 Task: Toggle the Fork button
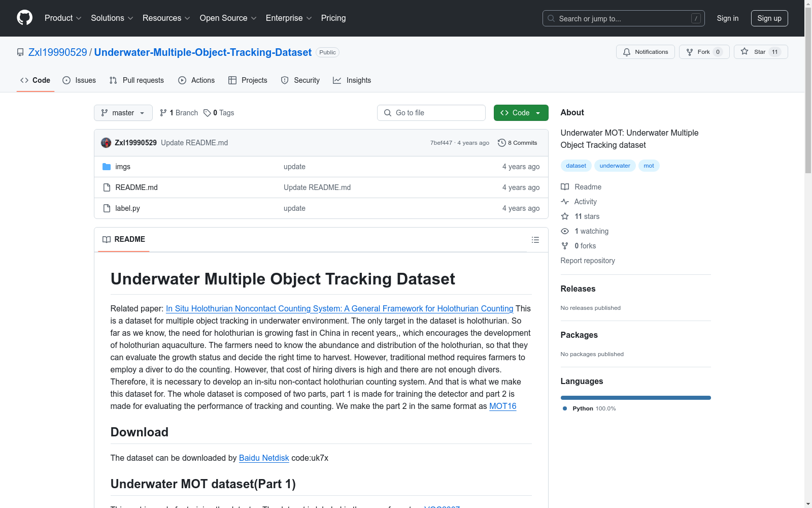point(704,51)
